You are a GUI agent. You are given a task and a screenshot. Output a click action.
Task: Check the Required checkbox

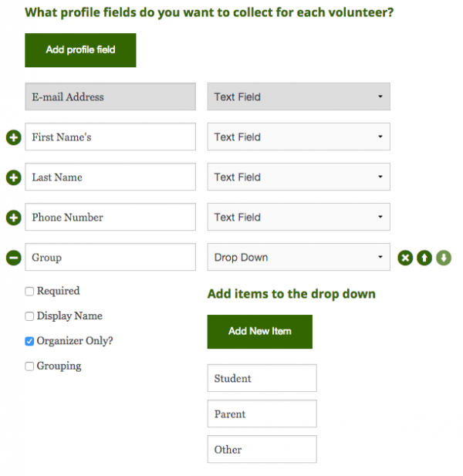[x=29, y=292]
